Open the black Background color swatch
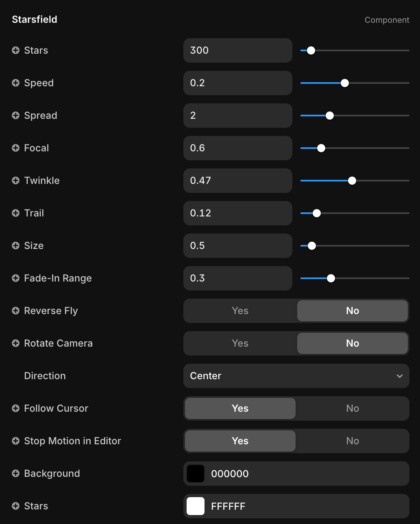Image resolution: width=420 pixels, height=524 pixels. 196,474
